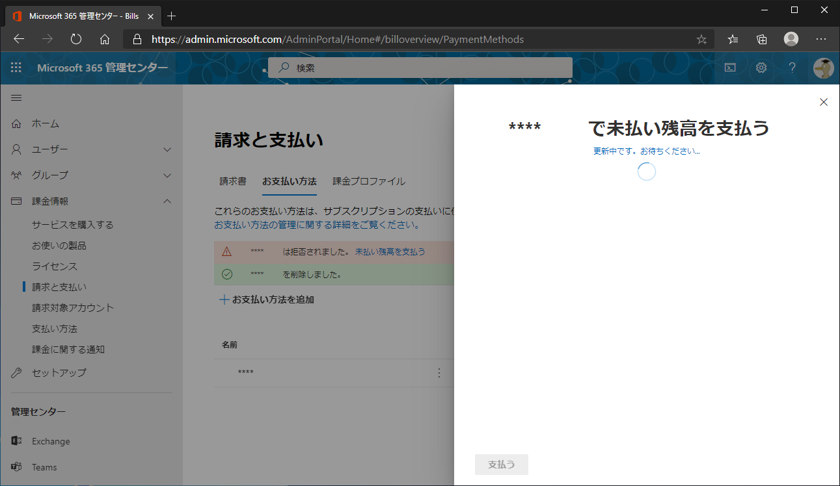Close the Microsoft 365 browser tab
Screen dimensions: 840x486
151,17
